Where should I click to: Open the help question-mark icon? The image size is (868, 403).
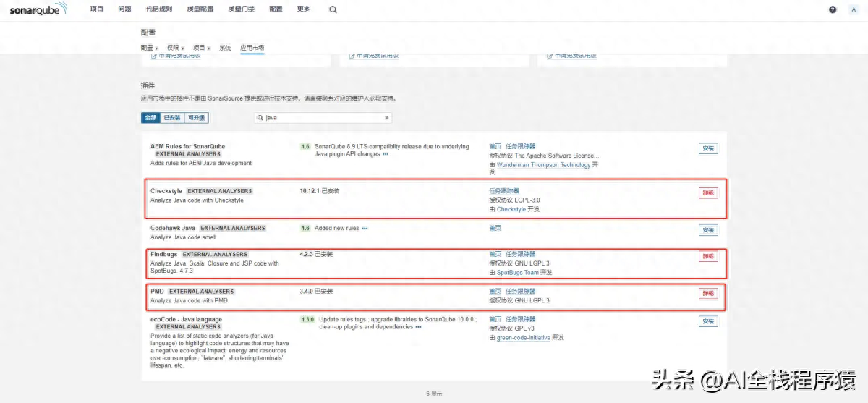[833, 9]
